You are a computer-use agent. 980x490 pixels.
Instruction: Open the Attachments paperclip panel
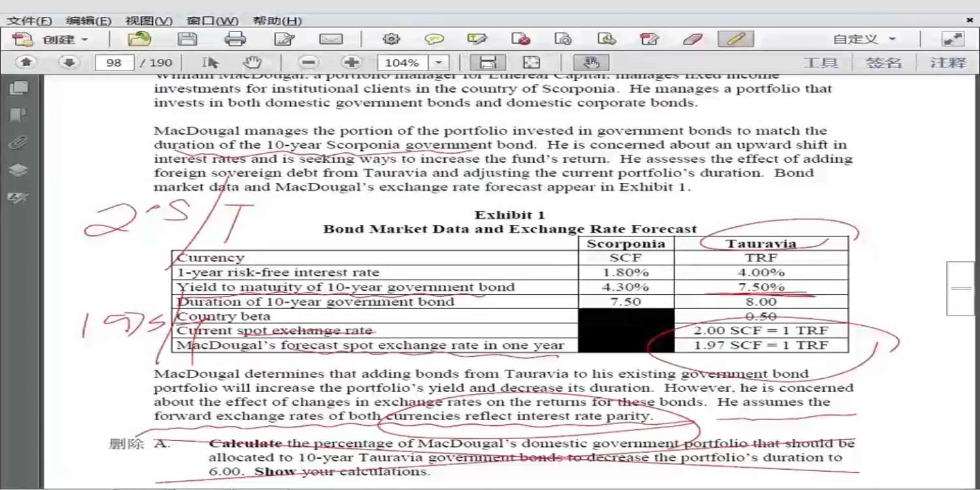[18, 143]
